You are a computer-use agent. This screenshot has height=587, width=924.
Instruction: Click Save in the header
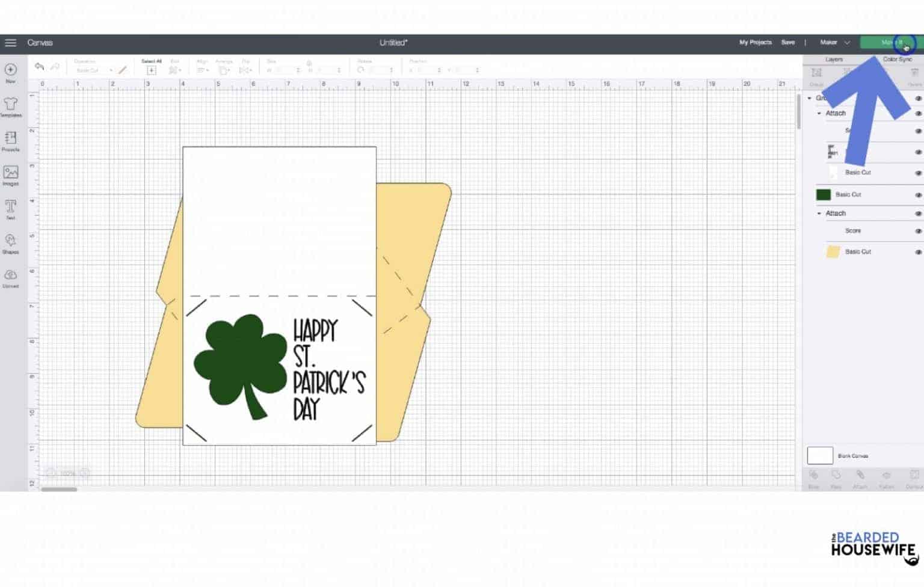click(x=788, y=42)
